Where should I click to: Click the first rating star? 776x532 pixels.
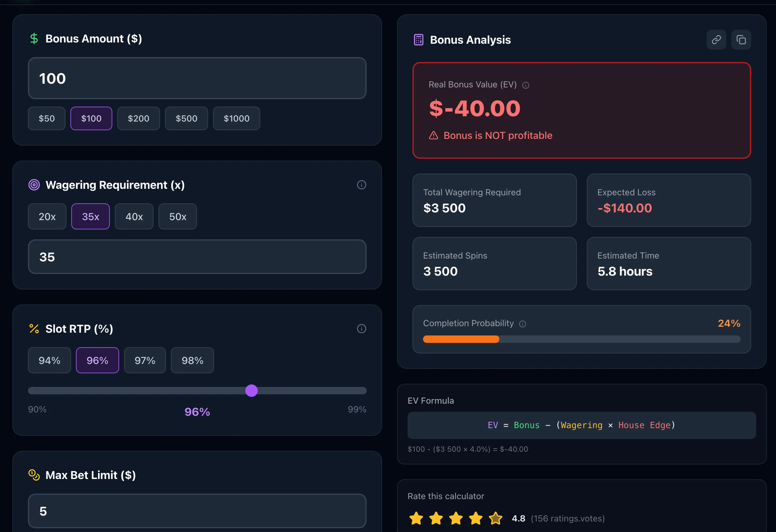click(416, 518)
